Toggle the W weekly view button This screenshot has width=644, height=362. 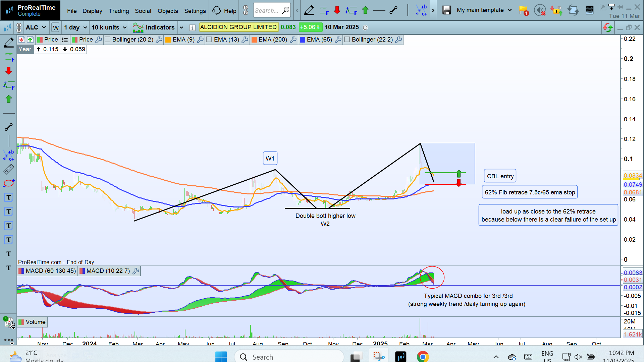click(56, 27)
